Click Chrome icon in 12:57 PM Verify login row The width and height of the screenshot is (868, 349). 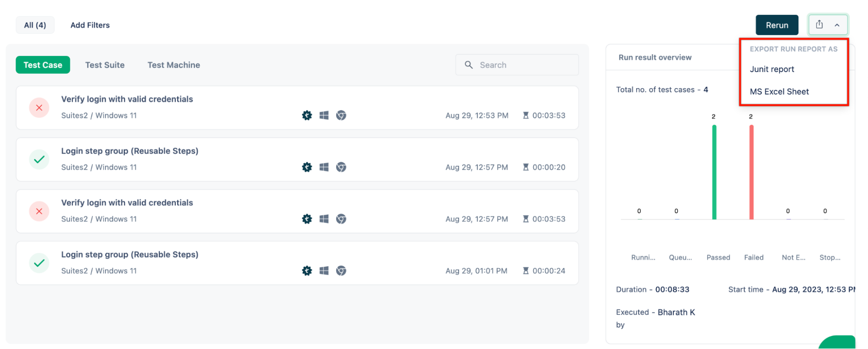click(x=341, y=219)
